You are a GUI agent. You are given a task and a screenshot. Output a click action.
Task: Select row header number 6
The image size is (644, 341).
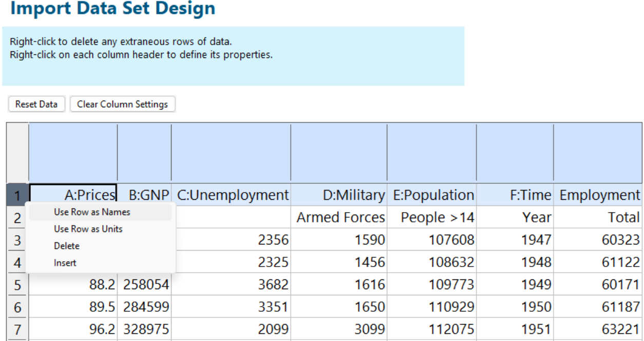pyautogui.click(x=17, y=307)
